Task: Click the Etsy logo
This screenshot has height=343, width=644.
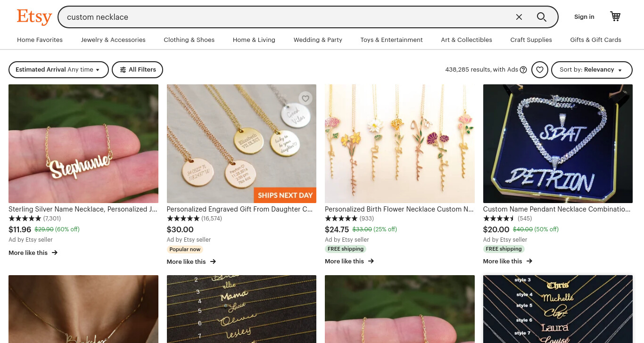Action: coord(34,17)
